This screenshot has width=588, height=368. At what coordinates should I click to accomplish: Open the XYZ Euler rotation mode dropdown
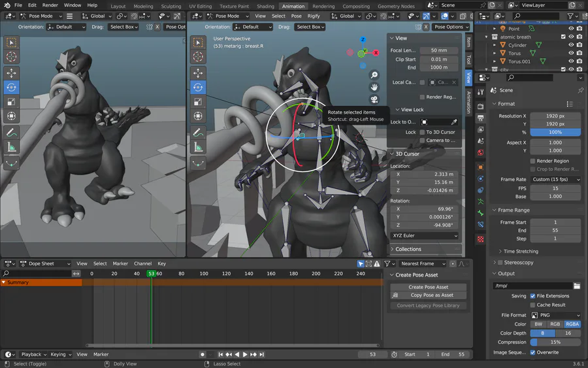(x=425, y=235)
